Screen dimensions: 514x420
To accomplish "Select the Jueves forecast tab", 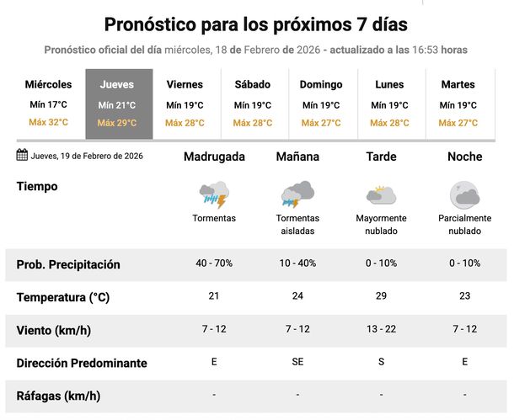I will click(117, 104).
